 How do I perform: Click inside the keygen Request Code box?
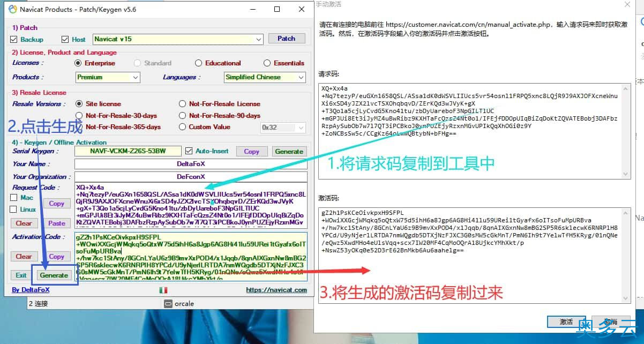(191, 205)
